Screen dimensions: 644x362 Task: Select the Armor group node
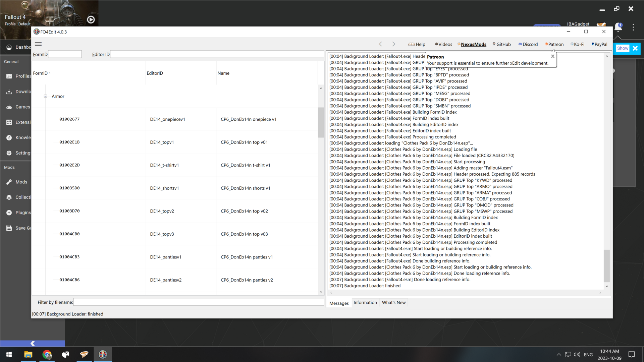click(x=58, y=96)
